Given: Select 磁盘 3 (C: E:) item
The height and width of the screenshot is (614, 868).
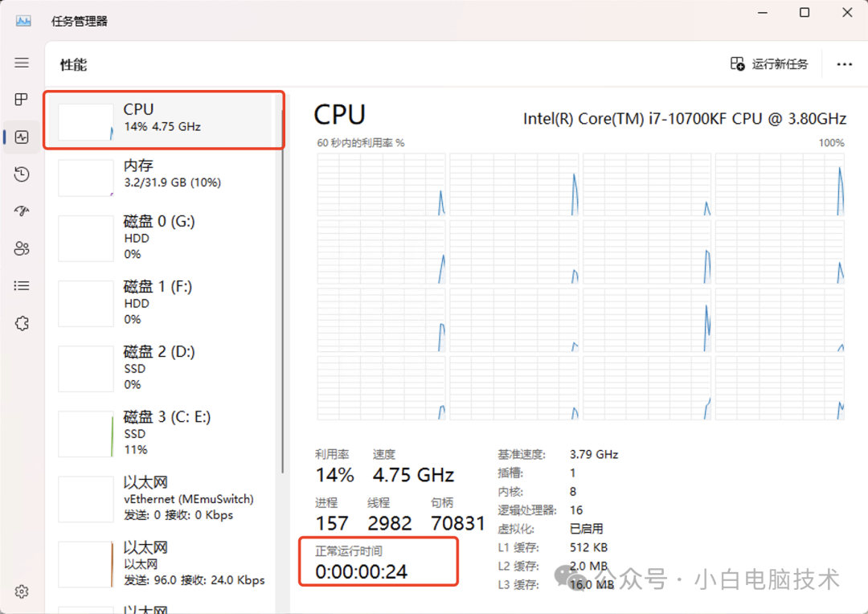Looking at the screenshot, I should coord(164,433).
